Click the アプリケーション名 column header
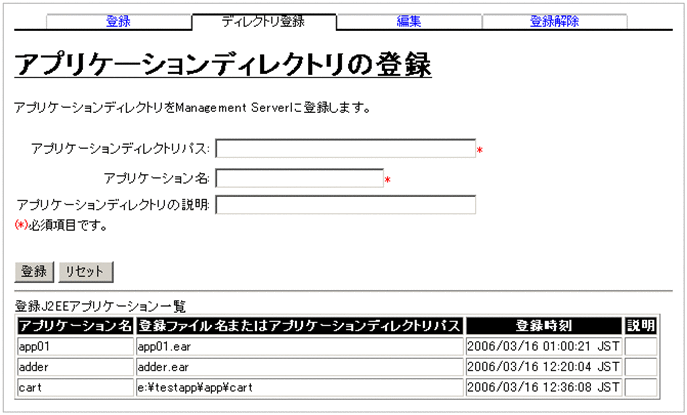Viewport: 687px width, 415px height. point(75,326)
